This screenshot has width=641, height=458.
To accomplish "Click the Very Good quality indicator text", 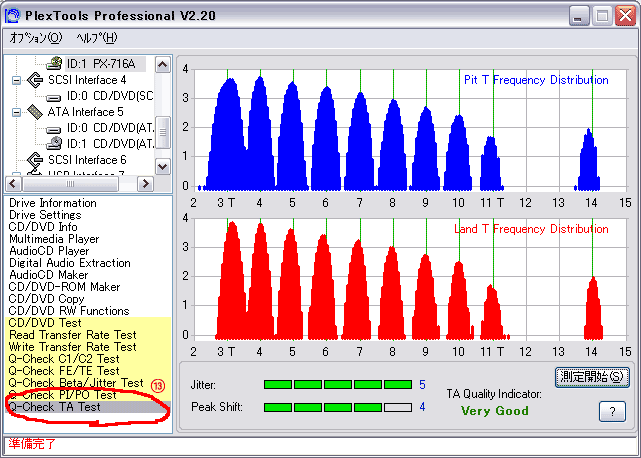I will (x=495, y=411).
